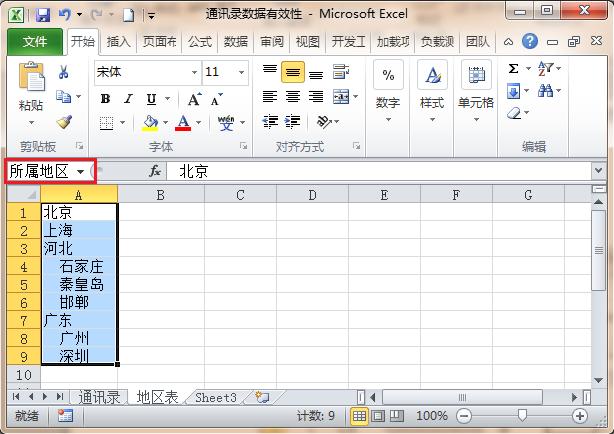
Task: Open the 粘贴 paste options arrow
Action: [x=31, y=123]
